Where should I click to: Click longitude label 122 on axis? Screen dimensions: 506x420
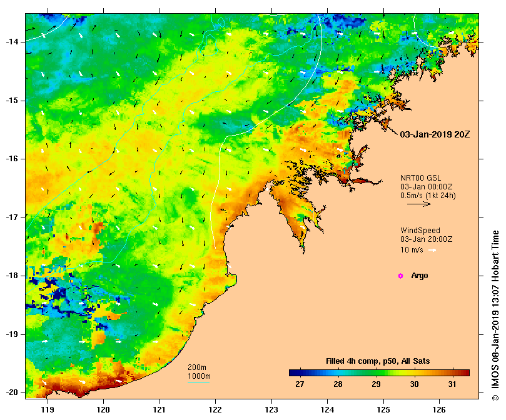pyautogui.click(x=216, y=410)
